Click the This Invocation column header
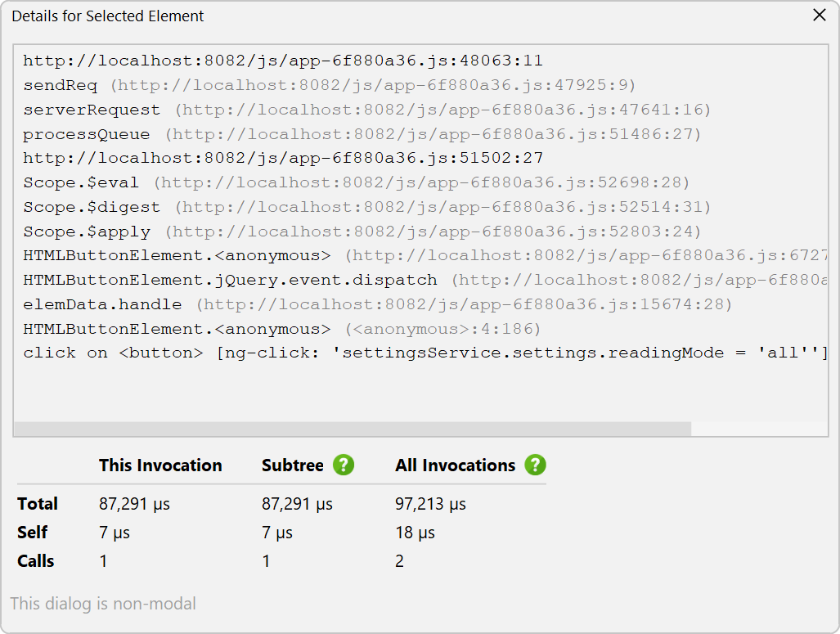Image resolution: width=840 pixels, height=634 pixels. click(x=160, y=465)
